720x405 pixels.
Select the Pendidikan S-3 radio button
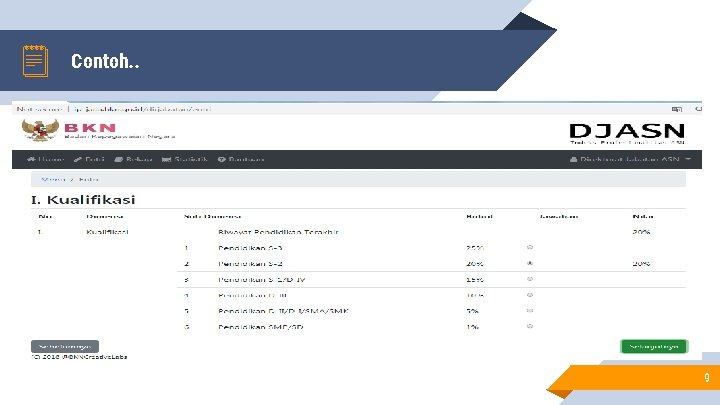(x=529, y=248)
